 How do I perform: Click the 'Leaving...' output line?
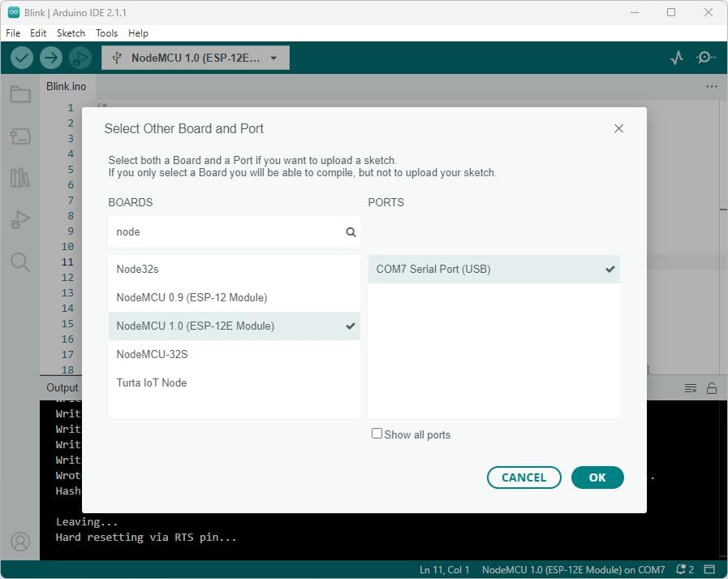point(87,522)
